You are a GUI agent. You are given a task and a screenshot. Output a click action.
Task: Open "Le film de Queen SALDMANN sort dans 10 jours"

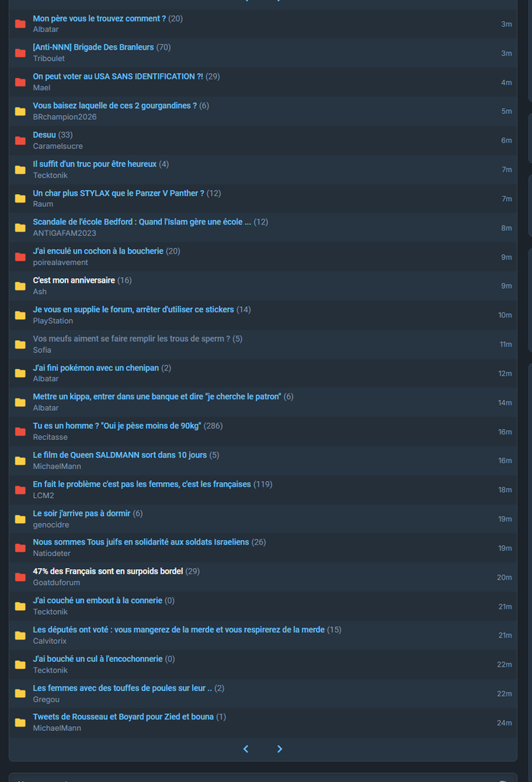coord(120,455)
